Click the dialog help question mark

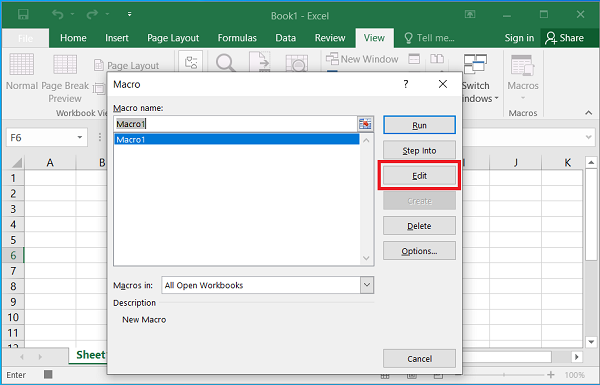406,84
